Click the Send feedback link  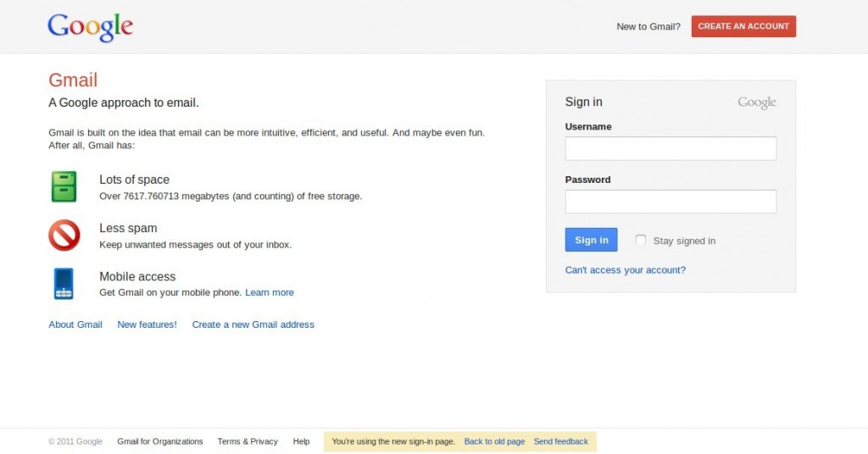561,441
